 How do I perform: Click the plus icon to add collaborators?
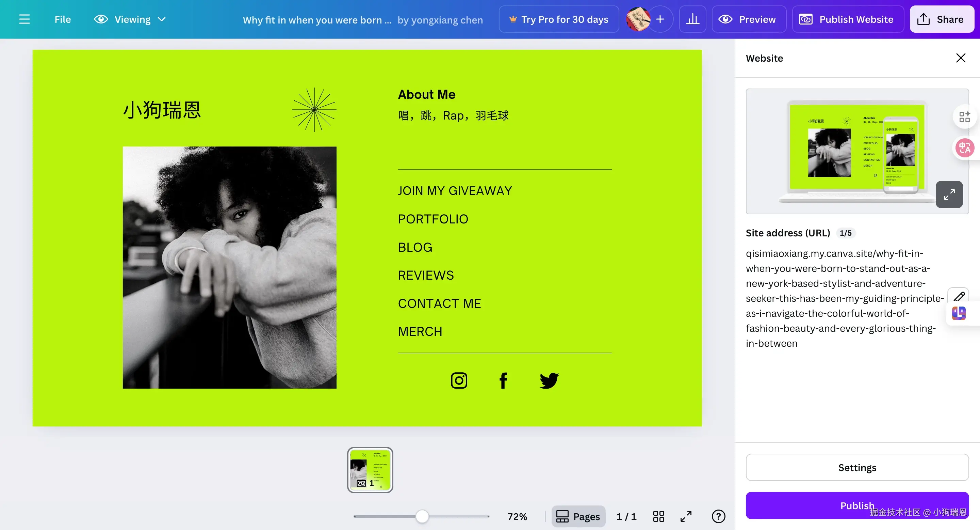point(660,19)
